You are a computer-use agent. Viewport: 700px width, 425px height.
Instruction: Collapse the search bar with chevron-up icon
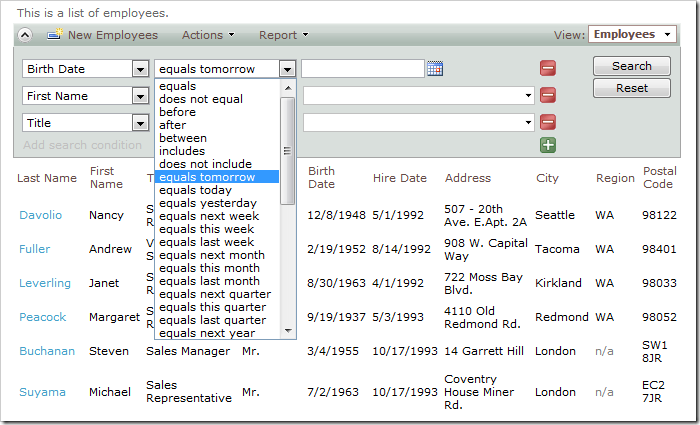pos(25,35)
